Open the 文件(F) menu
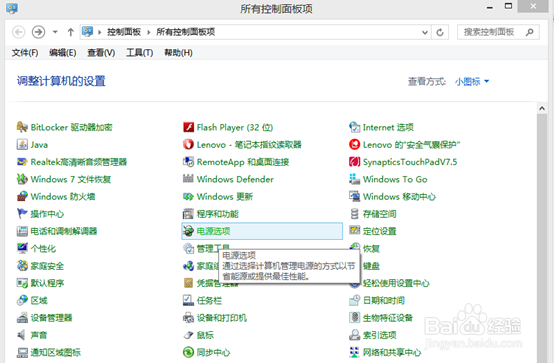554x363 pixels. [25, 53]
